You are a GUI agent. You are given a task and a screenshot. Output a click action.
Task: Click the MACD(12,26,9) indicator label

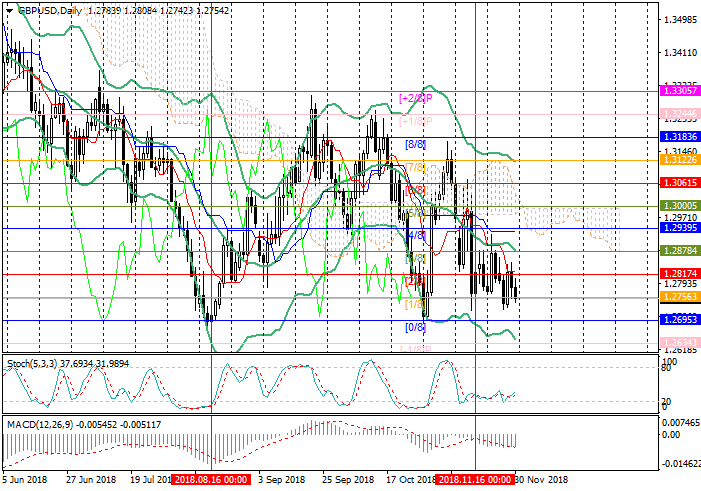pos(36,425)
